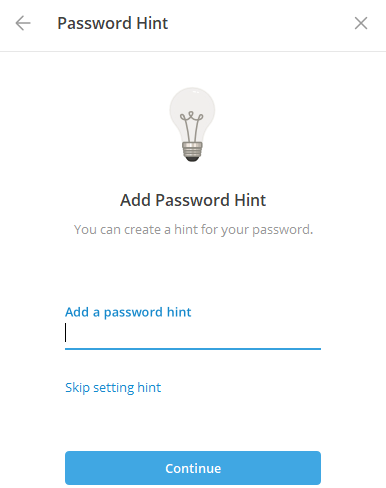Click the "Add Password Hint" heading

(x=193, y=200)
